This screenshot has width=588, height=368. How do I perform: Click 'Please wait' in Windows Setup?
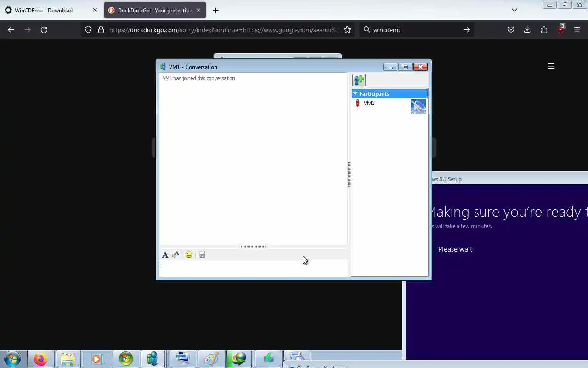coord(455,249)
